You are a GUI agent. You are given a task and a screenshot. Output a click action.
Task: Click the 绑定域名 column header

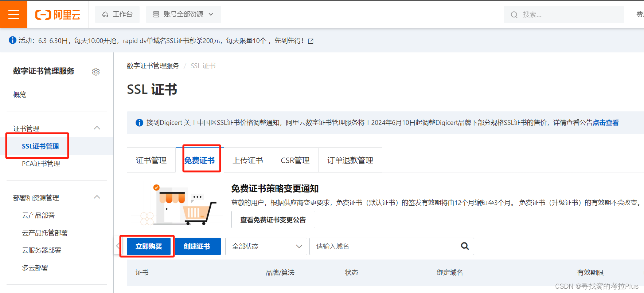pos(450,272)
